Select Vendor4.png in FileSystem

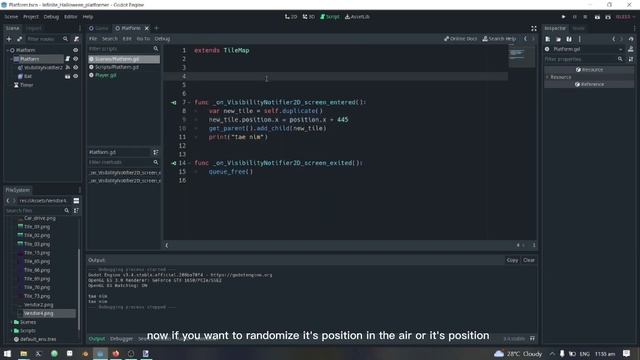(x=38, y=313)
